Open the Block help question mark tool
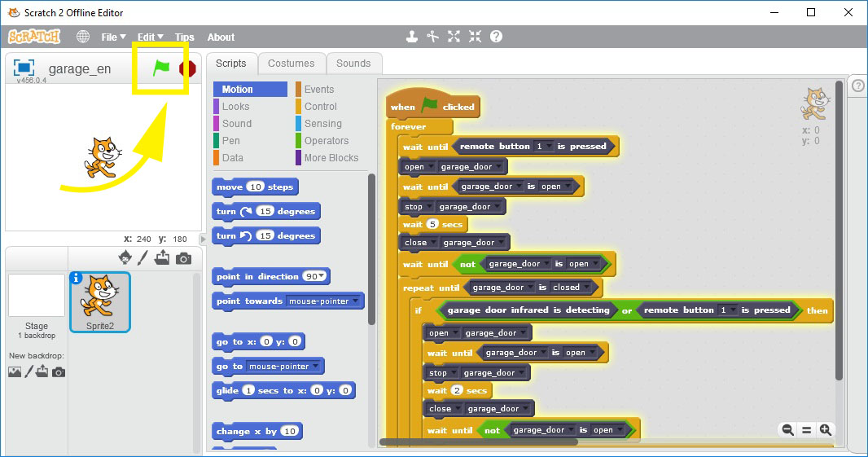This screenshot has height=457, width=868. point(496,37)
